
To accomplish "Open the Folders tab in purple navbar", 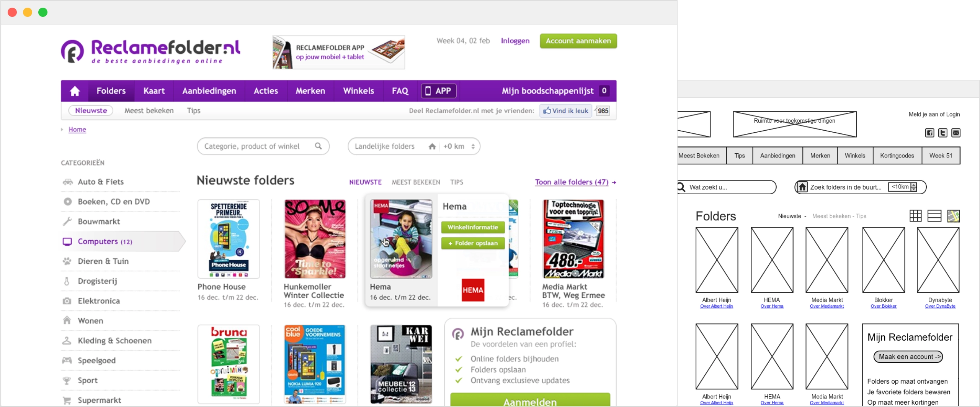I will point(111,91).
